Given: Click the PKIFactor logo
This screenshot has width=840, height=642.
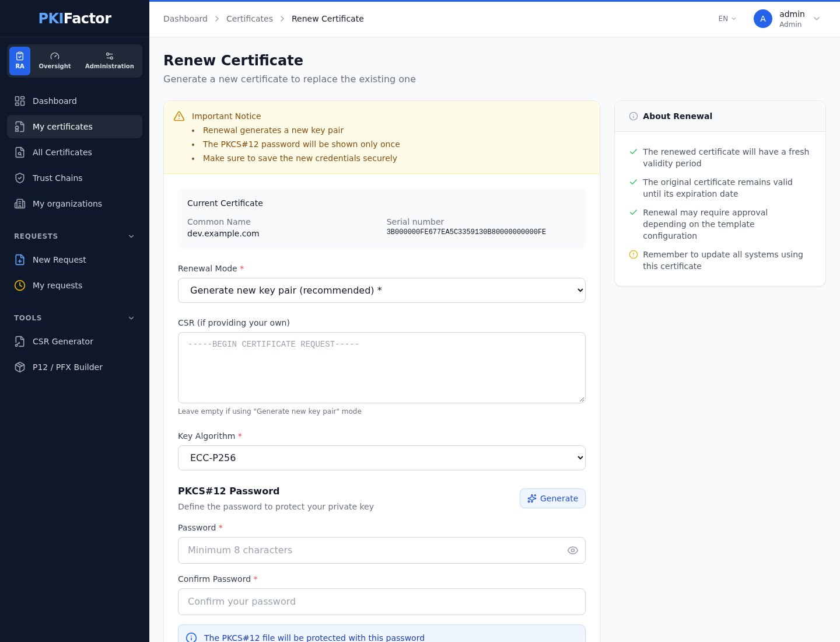Looking at the screenshot, I should (75, 19).
